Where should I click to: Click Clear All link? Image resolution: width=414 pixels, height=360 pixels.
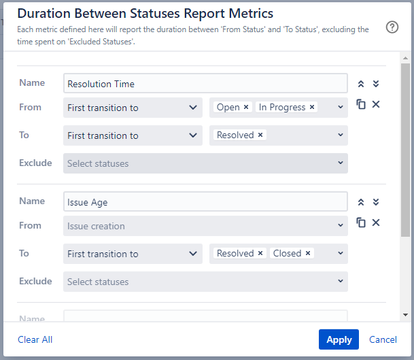35,340
